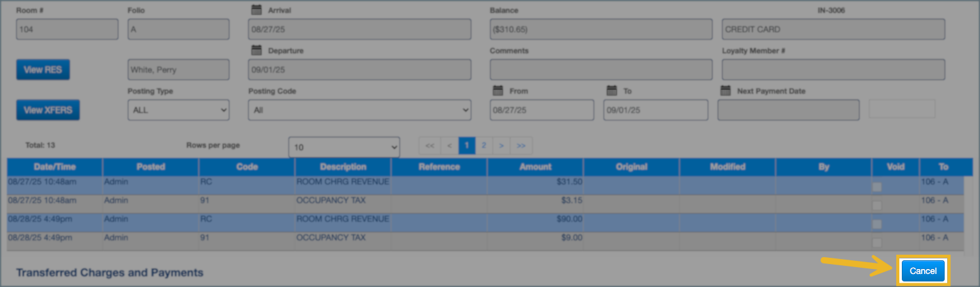Open the Departure date calendar icon
This screenshot has height=287, width=980.
[256, 50]
